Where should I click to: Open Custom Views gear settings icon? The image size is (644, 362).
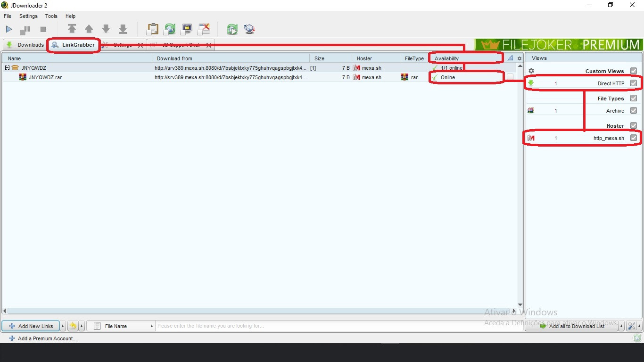(x=531, y=71)
